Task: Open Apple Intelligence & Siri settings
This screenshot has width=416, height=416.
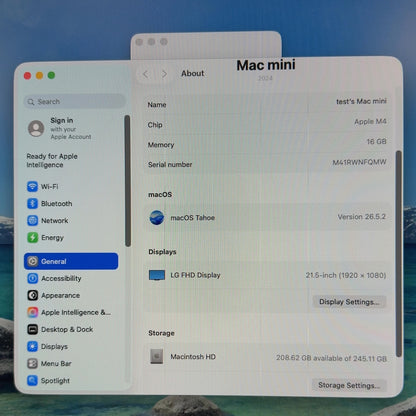Action: pyautogui.click(x=69, y=312)
